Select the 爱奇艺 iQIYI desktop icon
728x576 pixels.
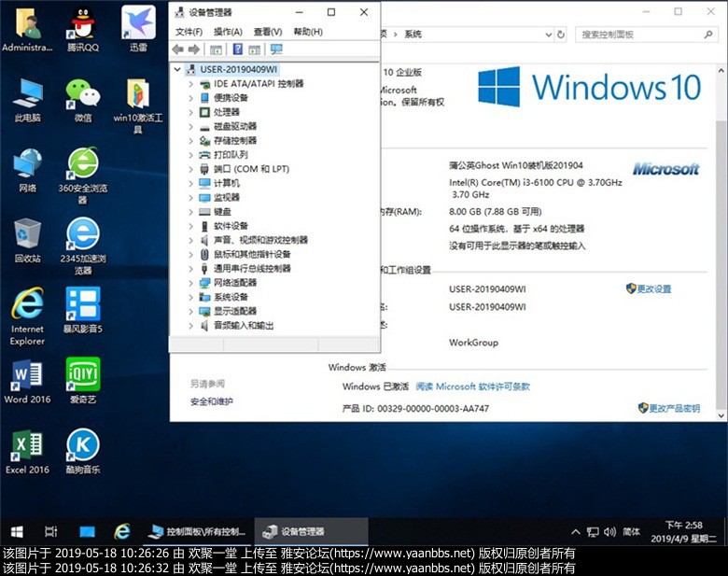click(x=83, y=381)
